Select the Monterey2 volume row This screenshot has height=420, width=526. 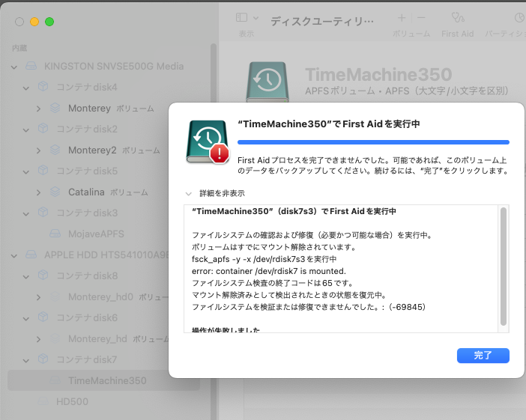103,150
